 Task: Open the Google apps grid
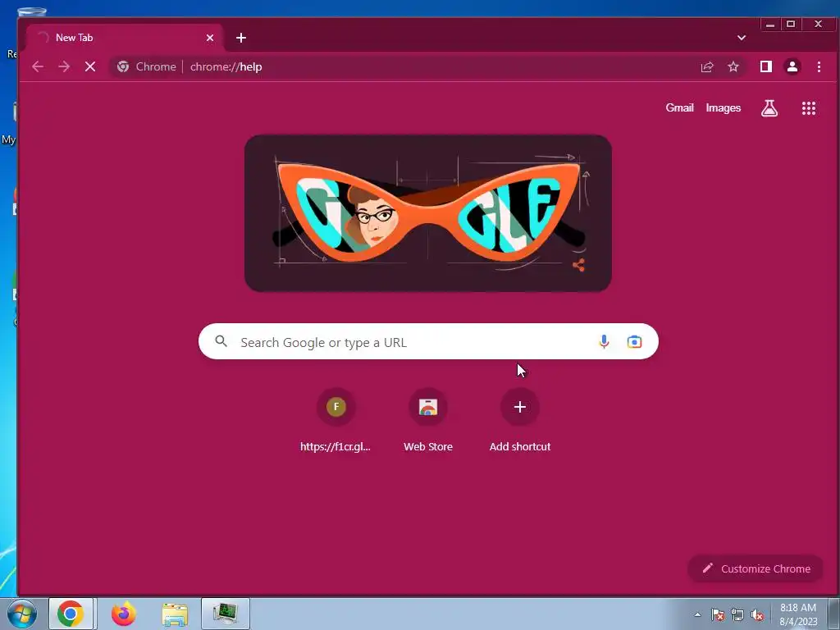pos(808,108)
